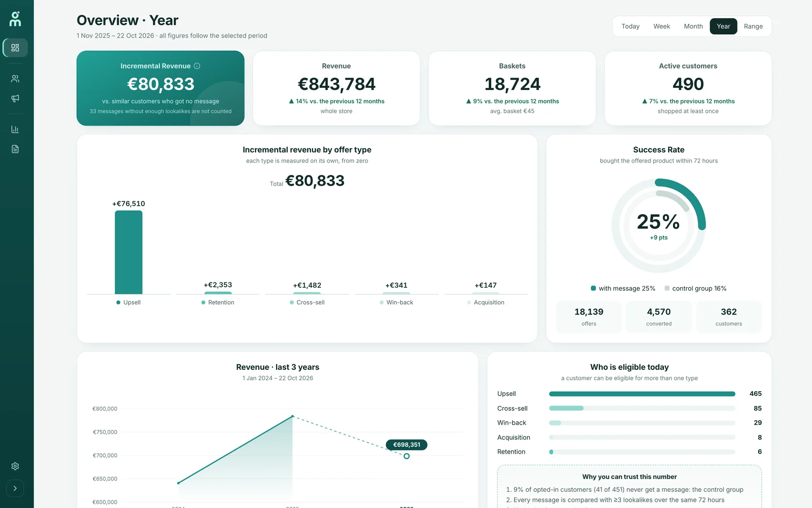812x508 pixels.
Task: Open the dashboard overview grid icon
Action: pyautogui.click(x=15, y=48)
